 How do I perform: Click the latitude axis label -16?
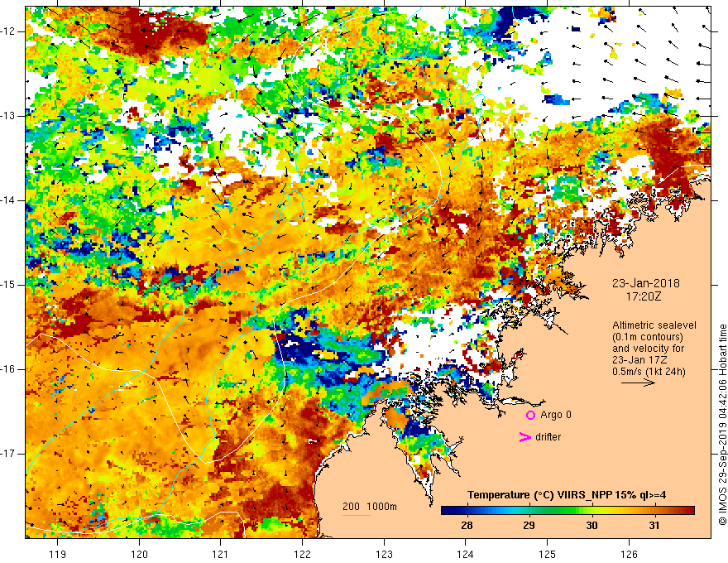[8, 369]
